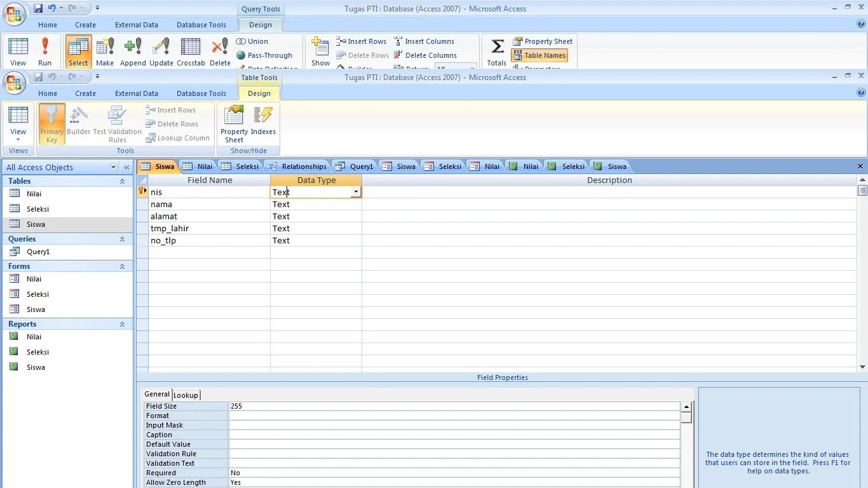Viewport: 868px width, 488px height.
Task: Click the Caption property input box
Action: [454, 435]
